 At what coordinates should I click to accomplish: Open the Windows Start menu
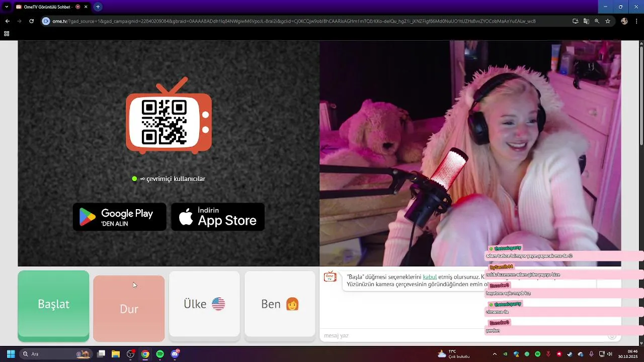(x=11, y=354)
